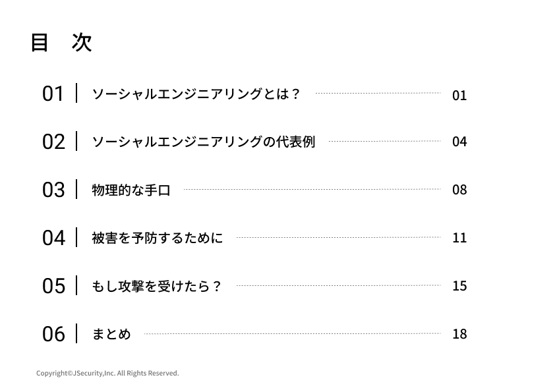Click page number 11

[459, 238]
